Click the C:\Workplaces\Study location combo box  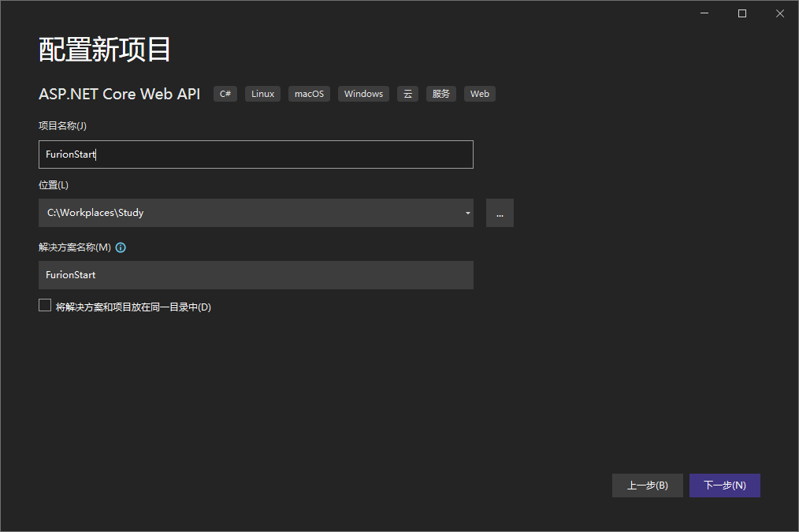point(244,213)
